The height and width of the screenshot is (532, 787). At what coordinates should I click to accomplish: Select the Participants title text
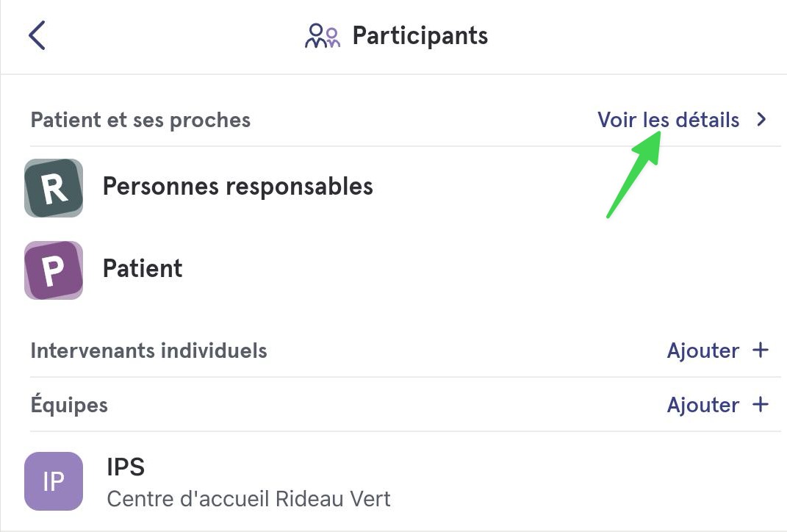pyautogui.click(x=420, y=35)
